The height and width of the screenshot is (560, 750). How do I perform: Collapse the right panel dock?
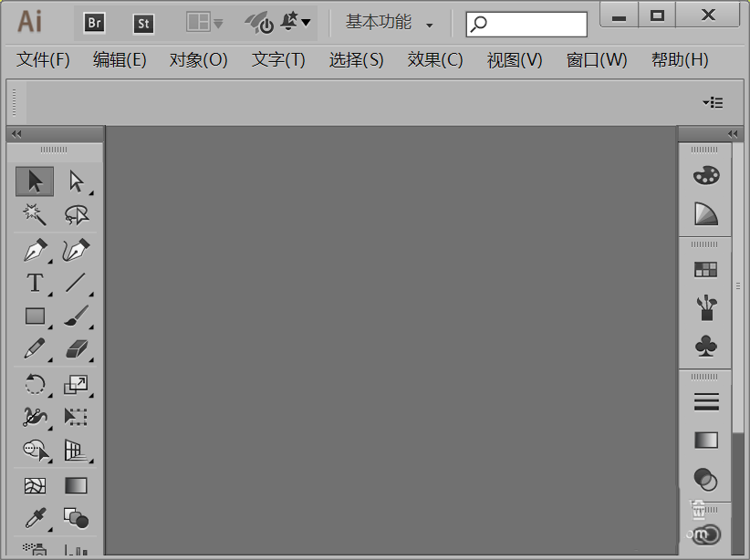click(x=733, y=133)
